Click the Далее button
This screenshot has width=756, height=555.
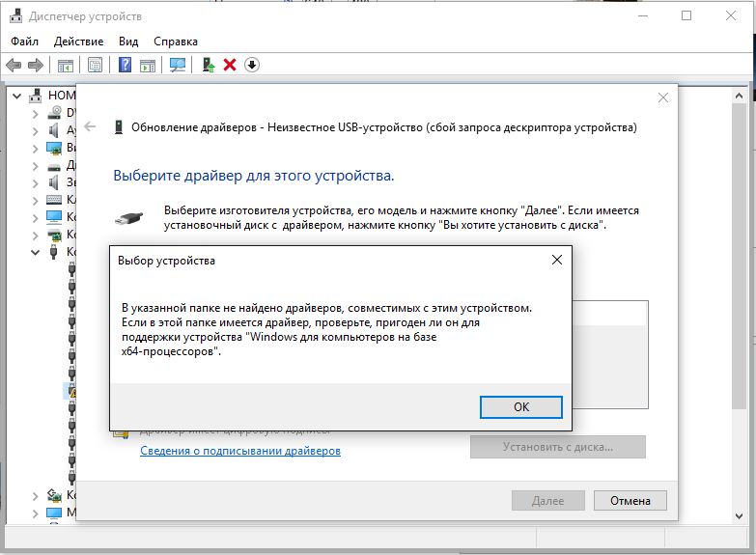(x=547, y=501)
